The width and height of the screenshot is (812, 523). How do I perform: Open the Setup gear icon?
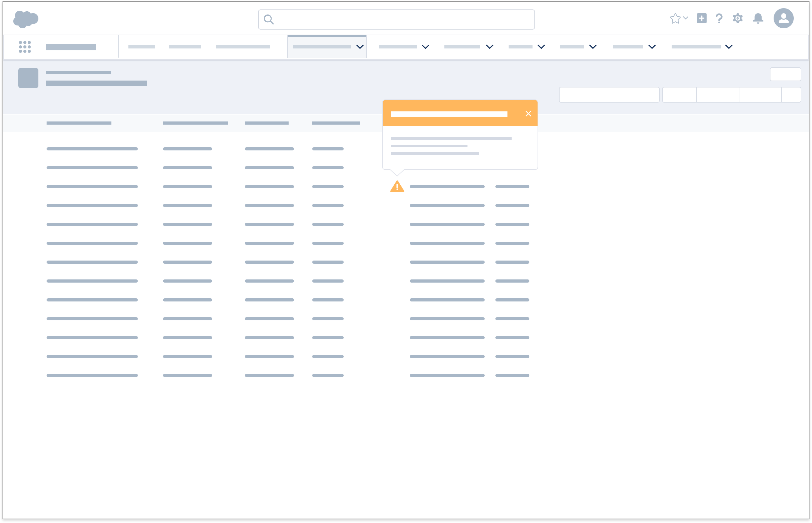[x=738, y=19]
